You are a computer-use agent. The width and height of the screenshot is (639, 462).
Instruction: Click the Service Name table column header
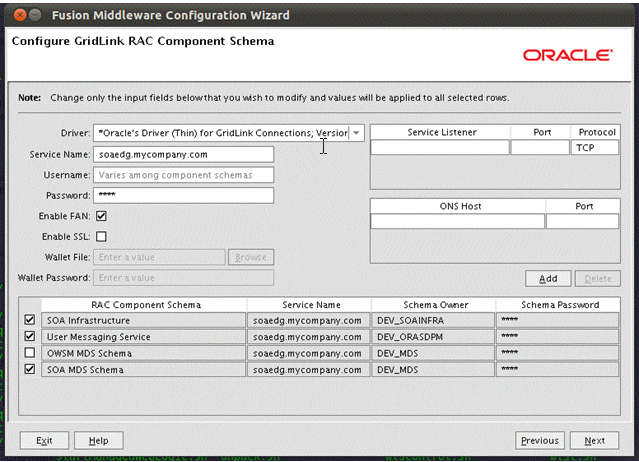(x=311, y=305)
